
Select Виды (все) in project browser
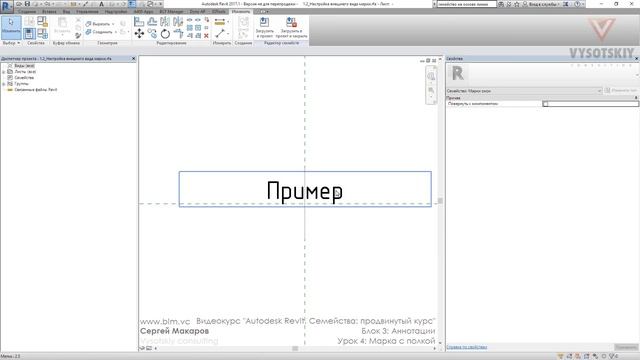tap(24, 66)
